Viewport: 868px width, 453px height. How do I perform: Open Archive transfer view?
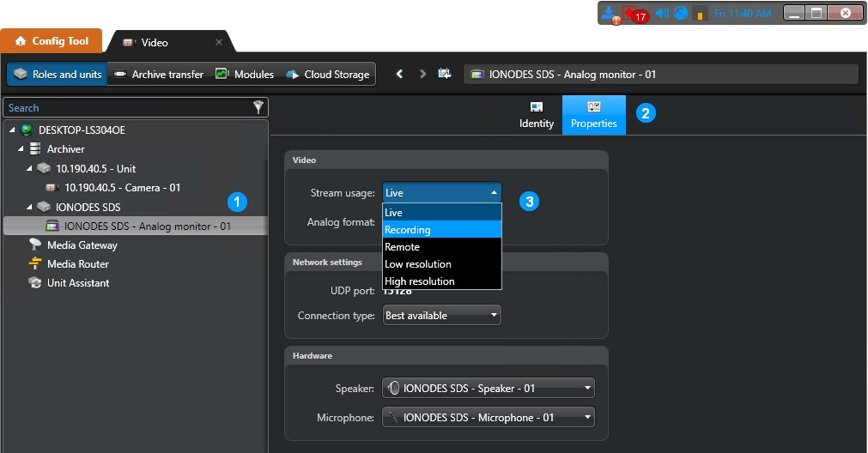point(158,74)
